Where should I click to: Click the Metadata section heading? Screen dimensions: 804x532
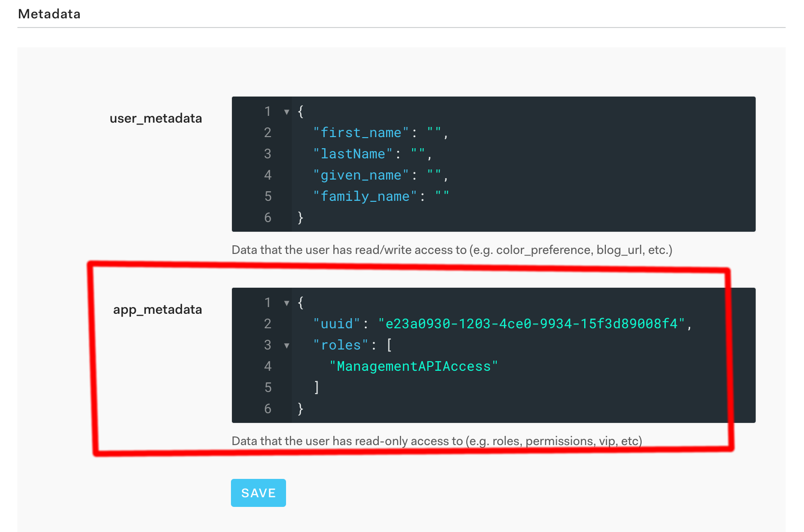click(x=49, y=14)
